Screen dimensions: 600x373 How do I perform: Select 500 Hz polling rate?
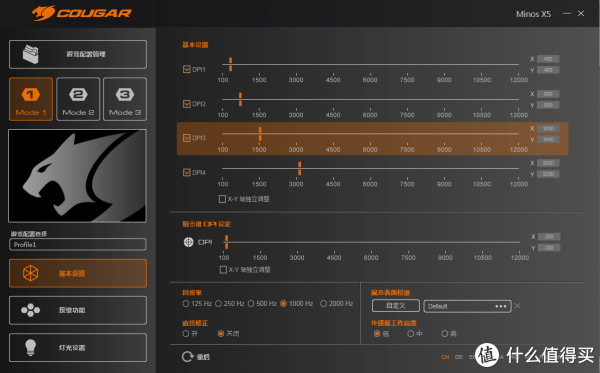(x=251, y=303)
